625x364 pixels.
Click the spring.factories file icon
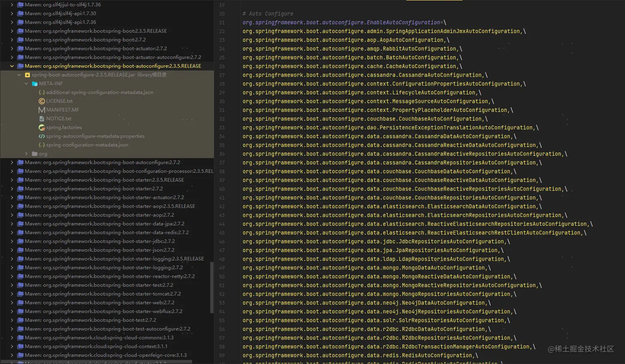click(x=42, y=127)
